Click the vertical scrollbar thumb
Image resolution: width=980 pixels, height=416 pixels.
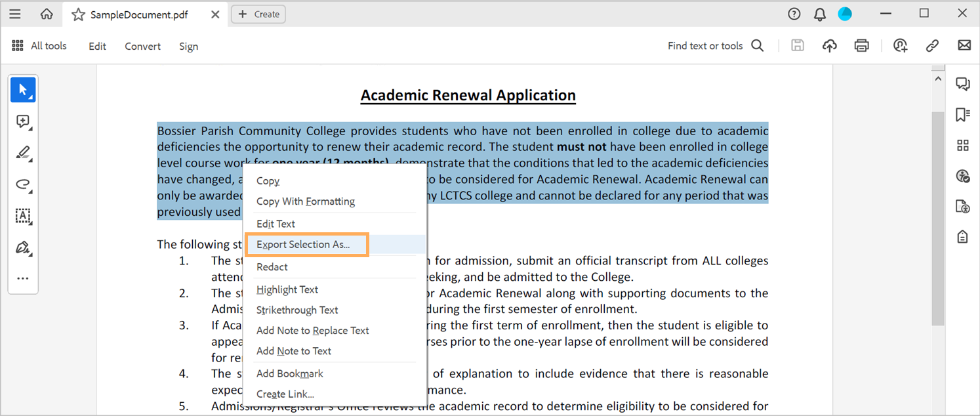click(937, 217)
